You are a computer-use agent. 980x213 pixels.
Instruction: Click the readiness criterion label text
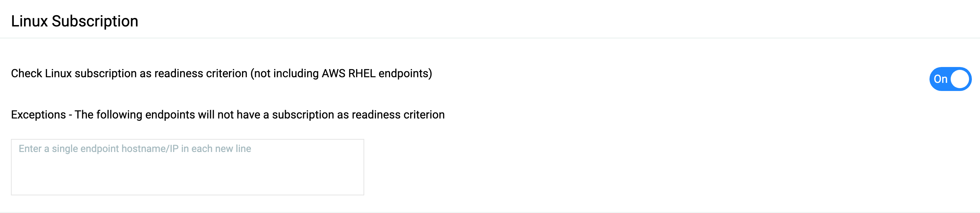(x=222, y=74)
